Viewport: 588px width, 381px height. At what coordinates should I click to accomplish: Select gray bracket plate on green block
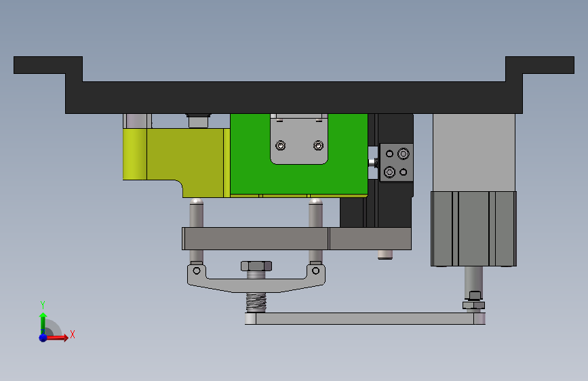pyautogui.click(x=299, y=139)
